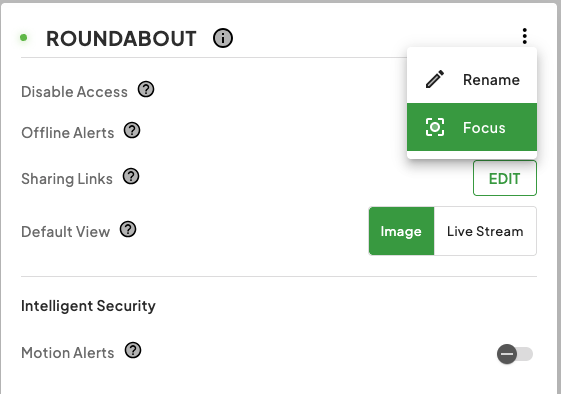Toggle the Motion Alerts switch
Screen dimensions: 561x394
tap(515, 354)
